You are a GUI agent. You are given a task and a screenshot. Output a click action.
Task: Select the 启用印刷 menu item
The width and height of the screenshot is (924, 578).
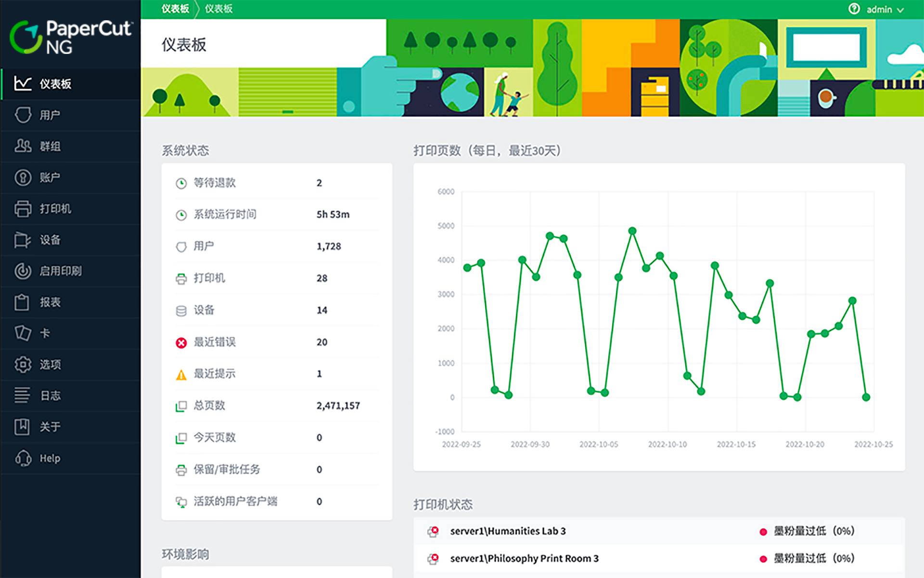click(x=60, y=271)
